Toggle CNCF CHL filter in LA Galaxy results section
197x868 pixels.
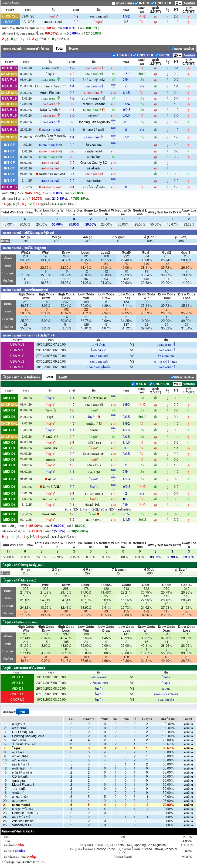[135, 55]
